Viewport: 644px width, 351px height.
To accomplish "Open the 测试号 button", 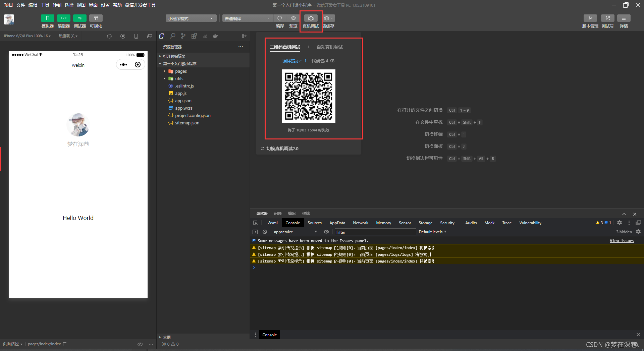I will tap(608, 18).
